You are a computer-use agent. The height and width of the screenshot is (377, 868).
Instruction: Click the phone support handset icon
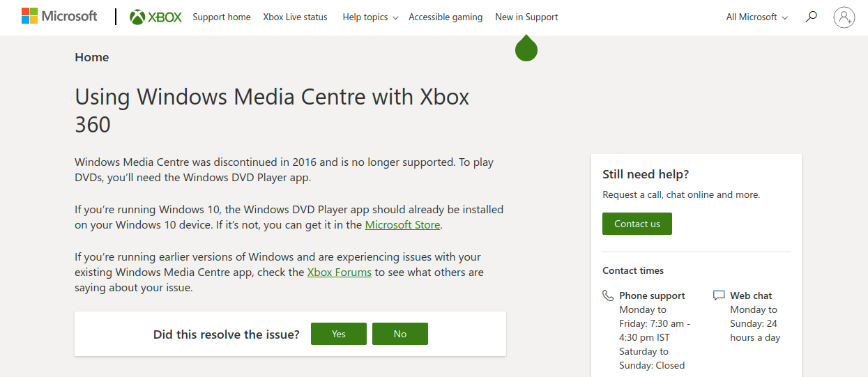[x=608, y=295]
